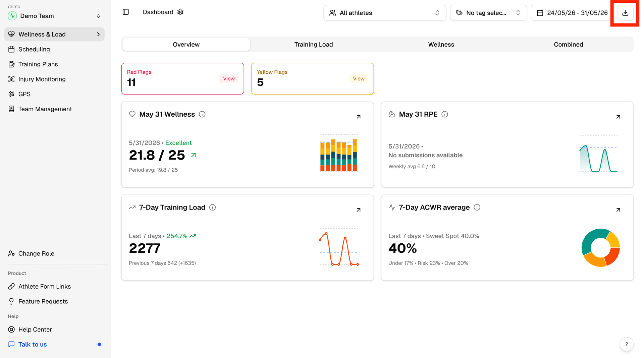Click the download export icon button

(625, 13)
